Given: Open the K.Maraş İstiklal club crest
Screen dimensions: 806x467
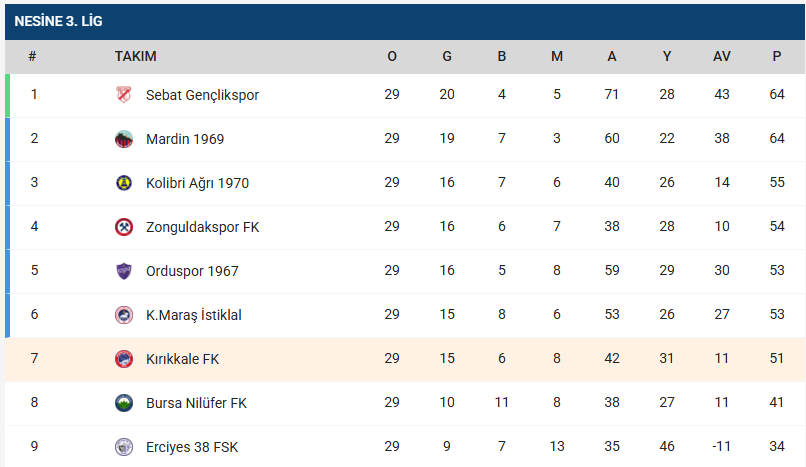Looking at the screenshot, I should click(124, 315).
